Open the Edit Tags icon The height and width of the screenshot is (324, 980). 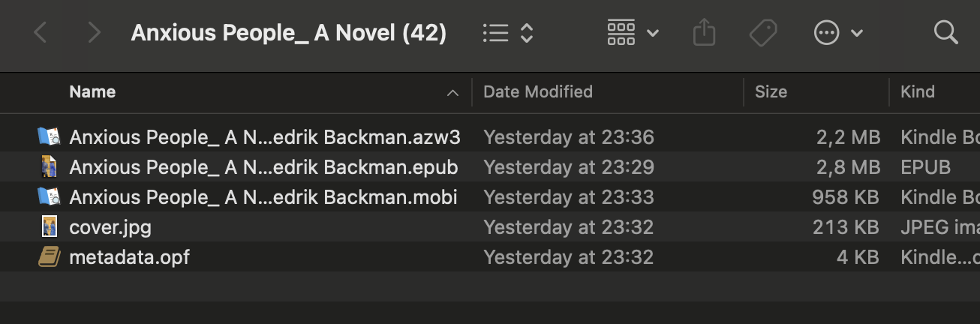[764, 33]
